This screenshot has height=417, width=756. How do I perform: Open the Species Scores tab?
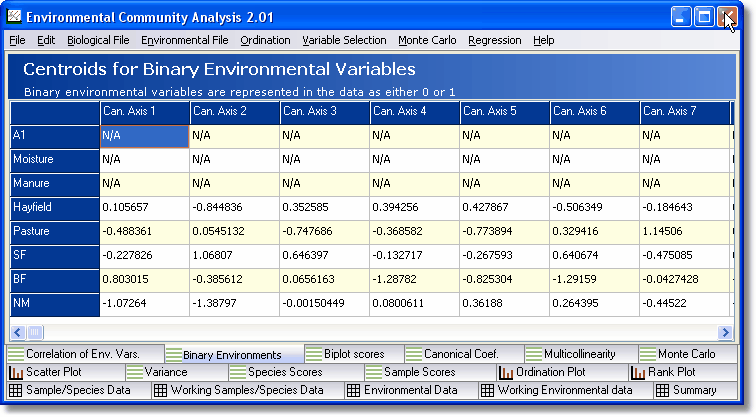point(296,372)
